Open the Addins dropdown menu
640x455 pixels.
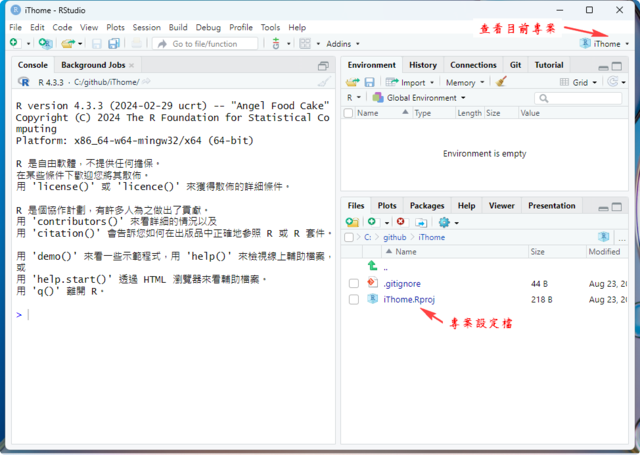pyautogui.click(x=343, y=44)
